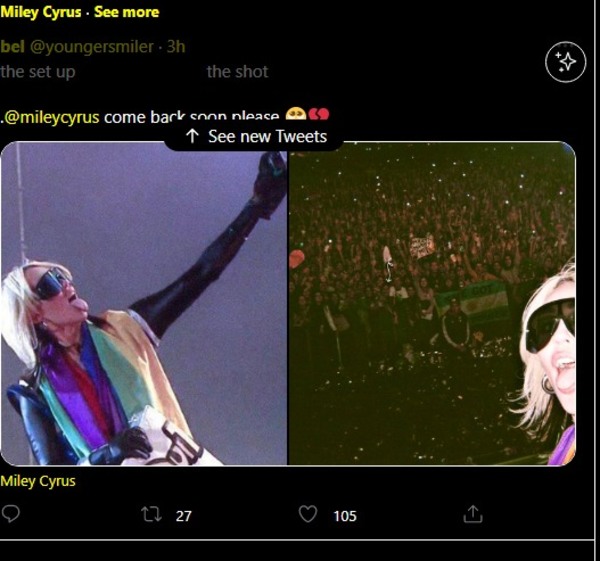
Task: Click the @mileycyrus mention link
Action: (x=52, y=116)
